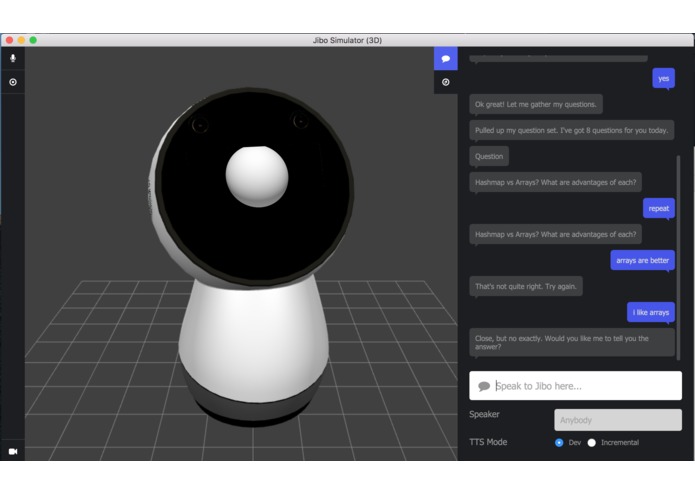This screenshot has width=695, height=494.
Task: Click the target icon in left sidebar
Action: point(13,82)
